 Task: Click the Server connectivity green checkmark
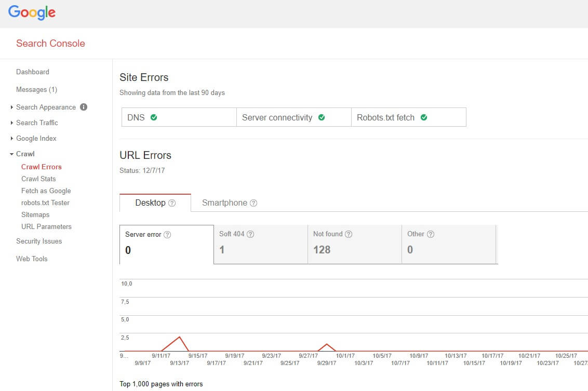pyautogui.click(x=322, y=117)
